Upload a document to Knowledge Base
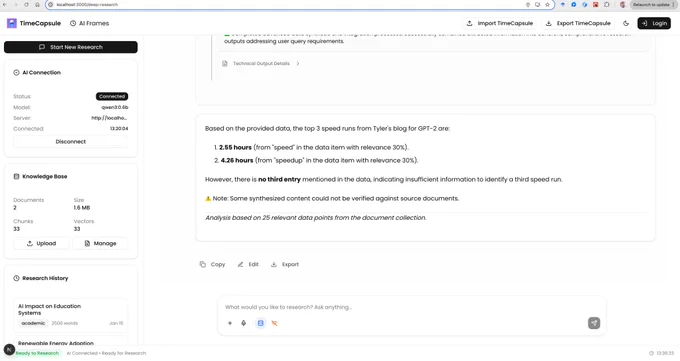 pos(41,243)
